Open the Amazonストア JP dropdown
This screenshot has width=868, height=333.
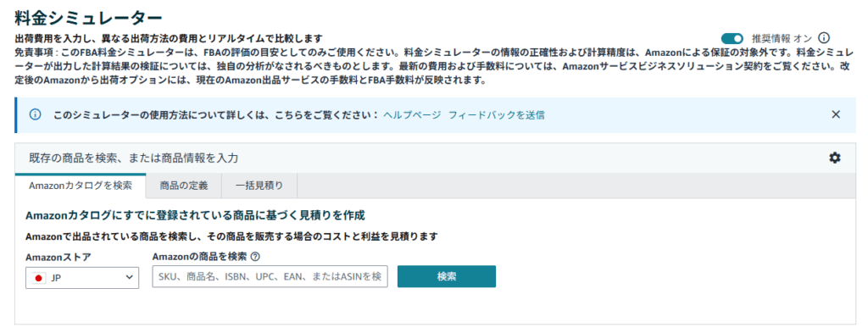click(x=82, y=277)
